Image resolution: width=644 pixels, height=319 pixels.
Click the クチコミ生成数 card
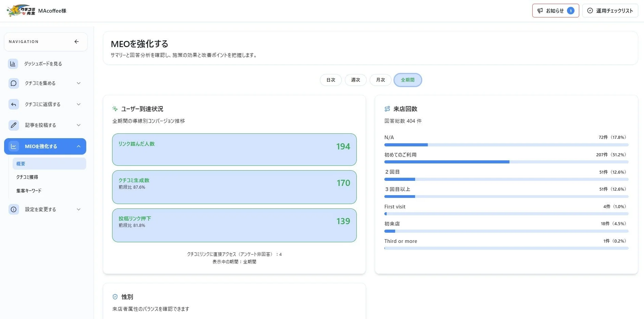pos(234,187)
